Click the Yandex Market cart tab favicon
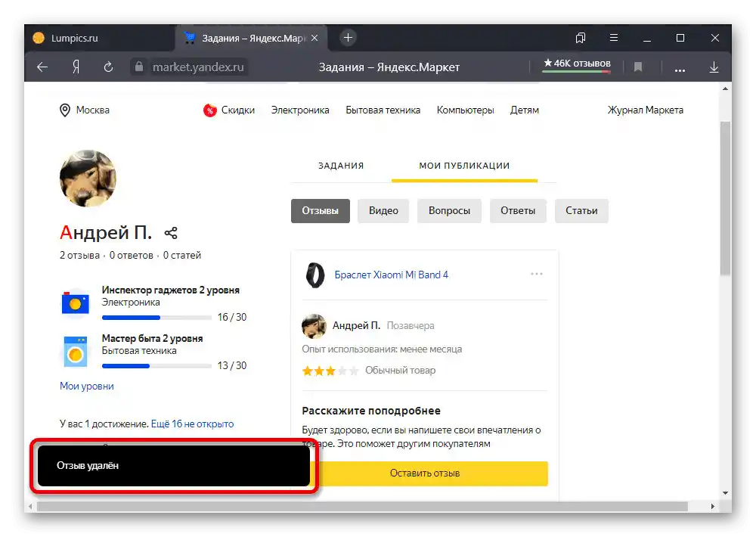This screenshot has height=537, width=756. click(190, 38)
